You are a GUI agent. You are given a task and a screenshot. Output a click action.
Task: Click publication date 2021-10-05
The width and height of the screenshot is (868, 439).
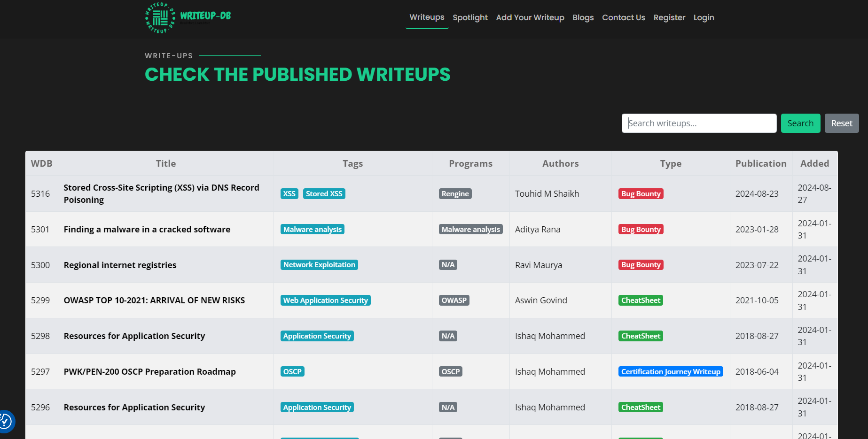tap(757, 300)
